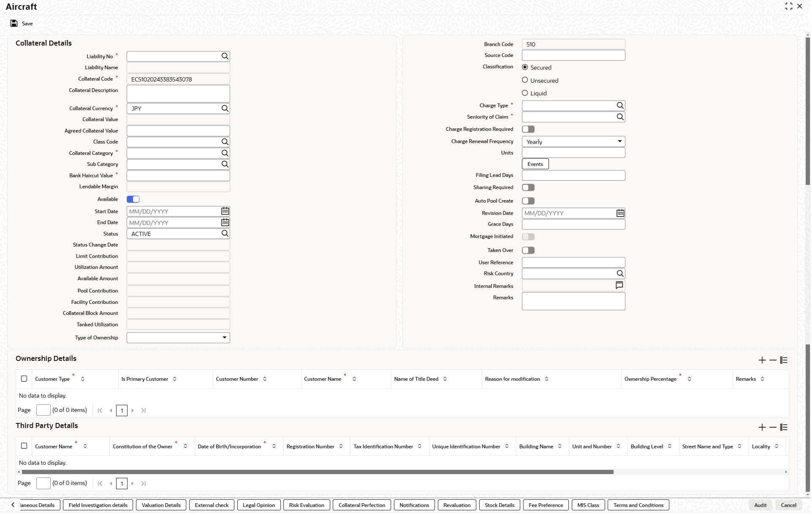Open the Legal Opinion tab

(259, 506)
